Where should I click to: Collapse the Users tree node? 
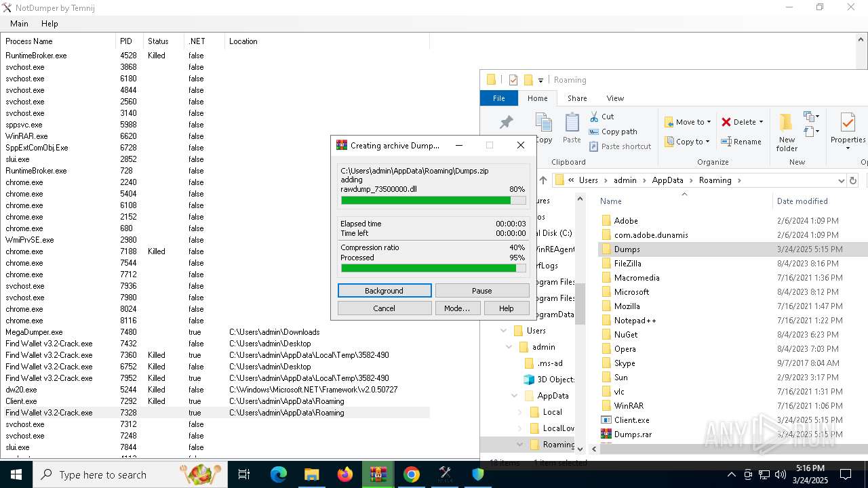[x=504, y=331]
